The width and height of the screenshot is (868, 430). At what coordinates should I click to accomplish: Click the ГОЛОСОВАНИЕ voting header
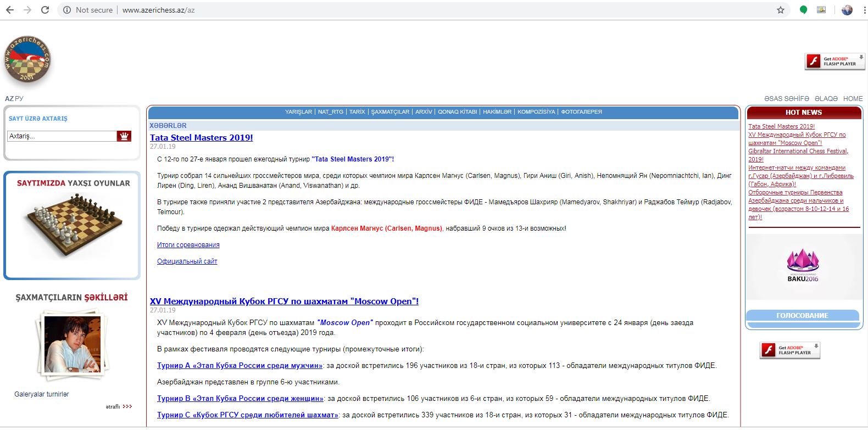click(x=802, y=316)
